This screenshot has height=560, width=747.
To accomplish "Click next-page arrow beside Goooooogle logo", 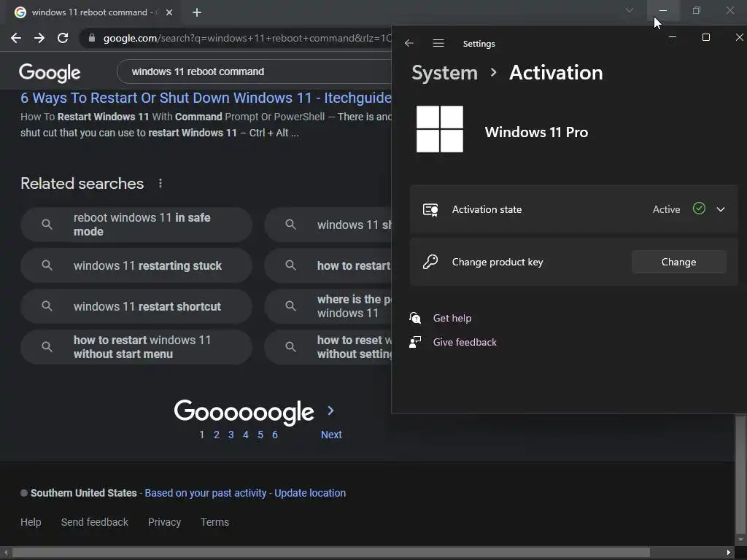I will pyautogui.click(x=331, y=411).
